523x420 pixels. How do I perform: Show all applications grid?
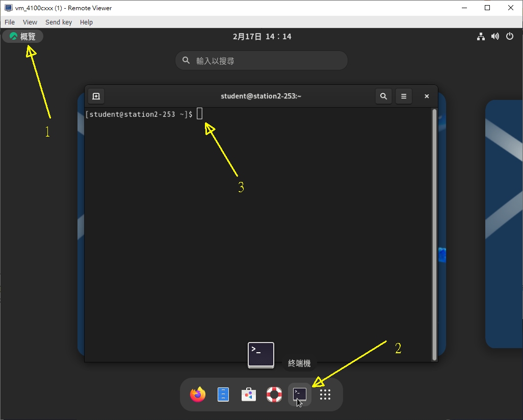(325, 395)
